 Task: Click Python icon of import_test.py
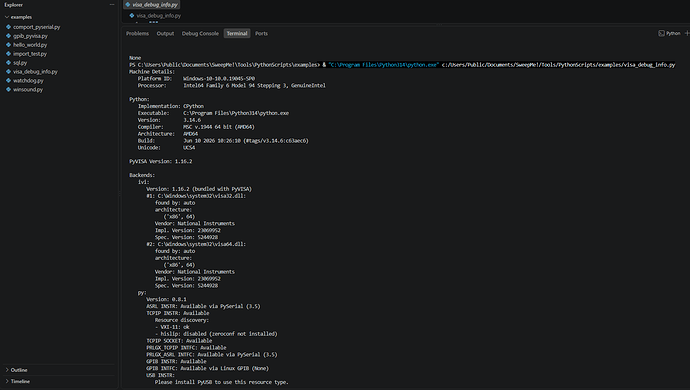coord(8,54)
